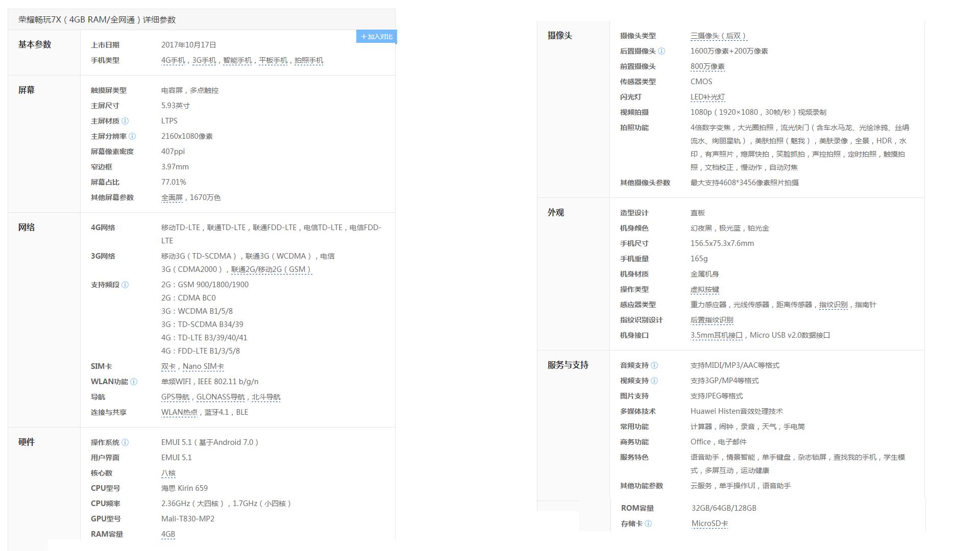Open the info tooltip for 后置摄像头
The height and width of the screenshot is (551, 980).
(x=663, y=51)
